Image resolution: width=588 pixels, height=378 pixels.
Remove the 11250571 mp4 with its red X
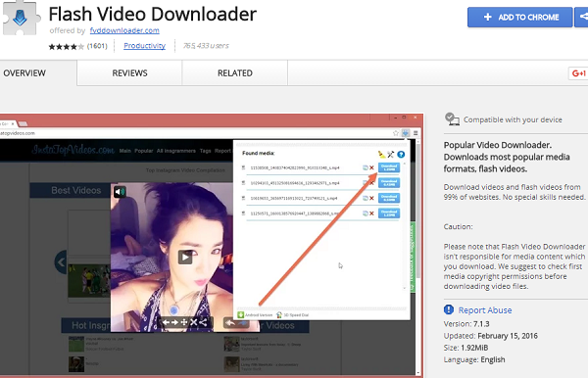[x=371, y=213]
